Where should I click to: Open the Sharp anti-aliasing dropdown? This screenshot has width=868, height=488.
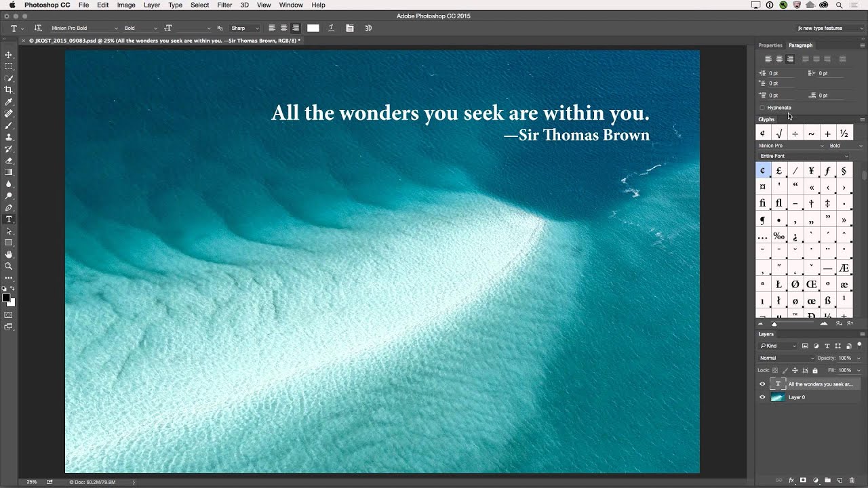click(245, 28)
